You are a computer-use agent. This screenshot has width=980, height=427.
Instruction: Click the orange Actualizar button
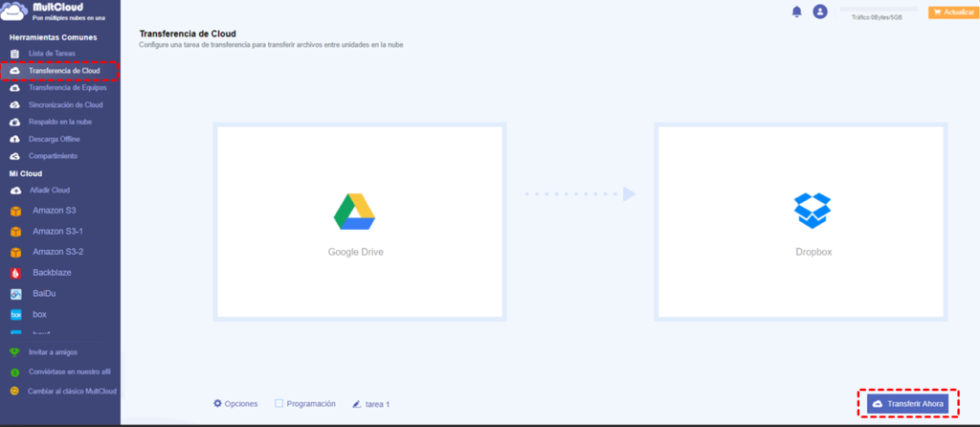coord(953,12)
